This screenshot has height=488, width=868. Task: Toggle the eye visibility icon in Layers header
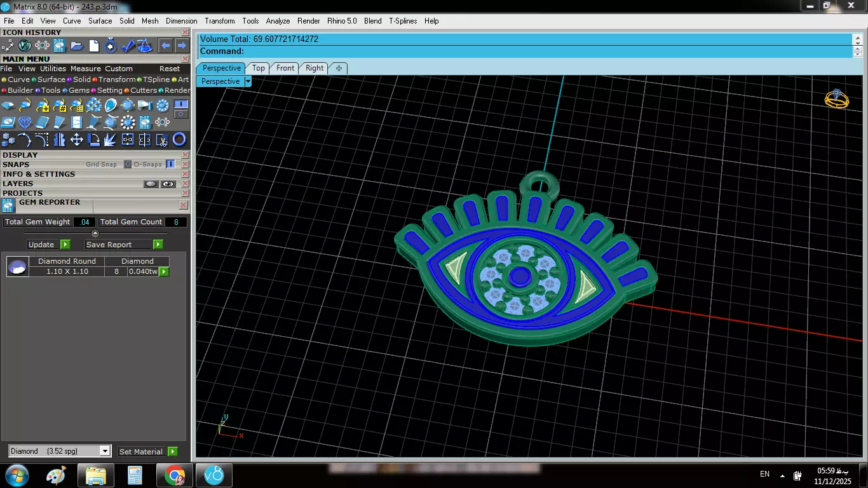(168, 184)
